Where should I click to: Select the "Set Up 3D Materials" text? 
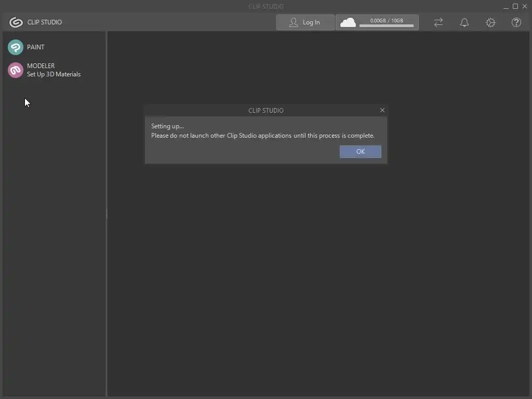(x=54, y=74)
